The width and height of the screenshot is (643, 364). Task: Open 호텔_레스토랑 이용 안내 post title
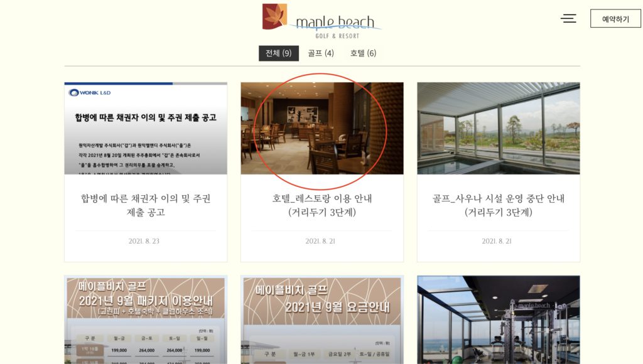pos(322,205)
